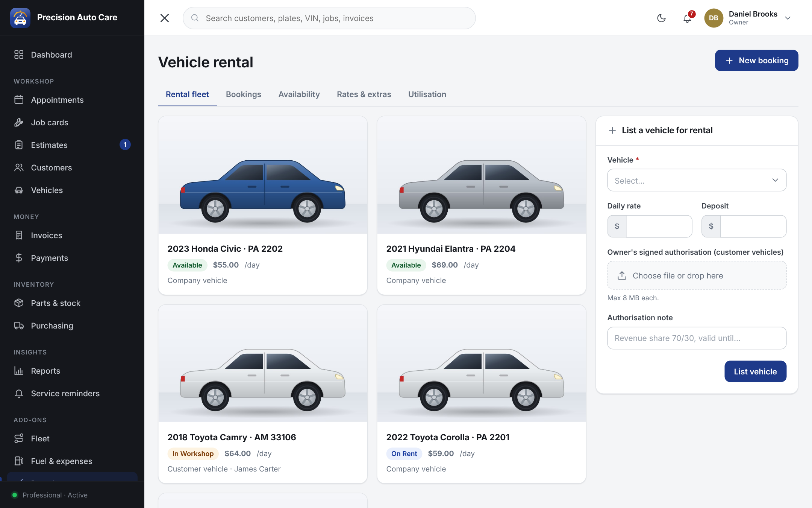
Task: Open the Availability tab
Action: click(299, 94)
